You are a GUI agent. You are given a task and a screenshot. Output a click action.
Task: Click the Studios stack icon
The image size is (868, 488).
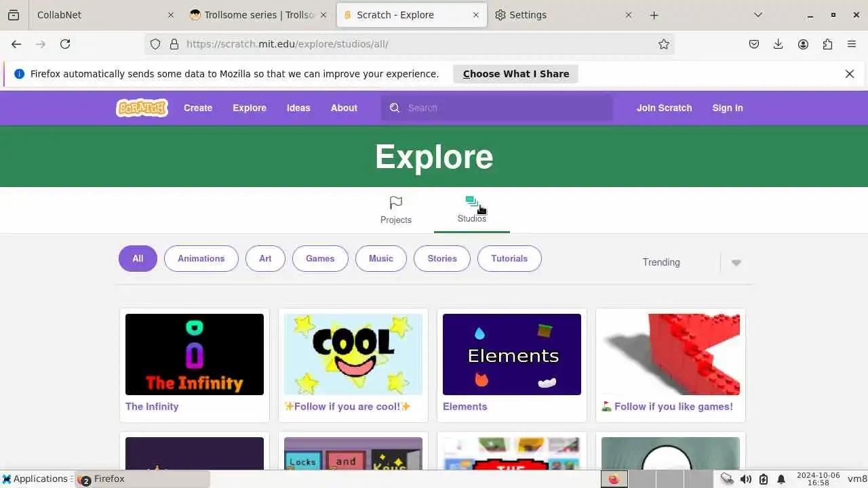pos(472,202)
